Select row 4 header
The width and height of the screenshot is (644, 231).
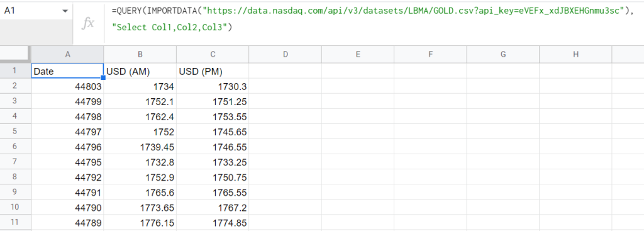tap(15, 116)
